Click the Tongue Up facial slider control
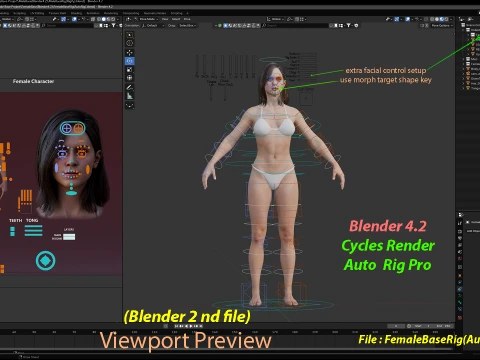This screenshot has height=360, width=480. [211, 93]
